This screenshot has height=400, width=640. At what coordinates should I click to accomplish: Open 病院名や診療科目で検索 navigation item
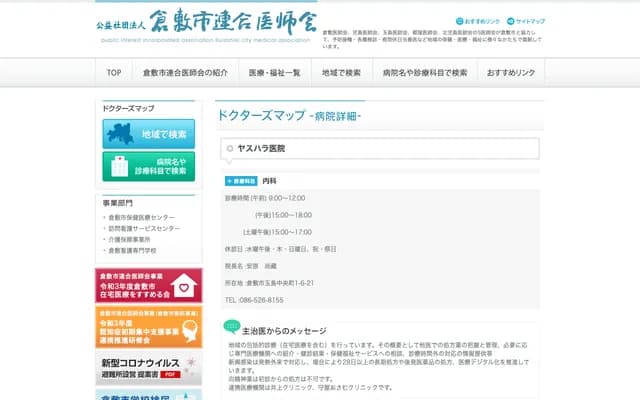click(425, 73)
